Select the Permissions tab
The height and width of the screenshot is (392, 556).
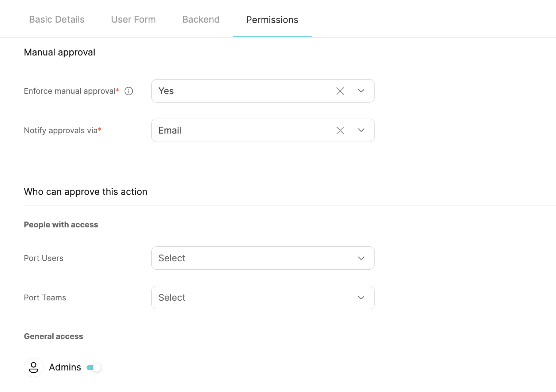pos(272,20)
